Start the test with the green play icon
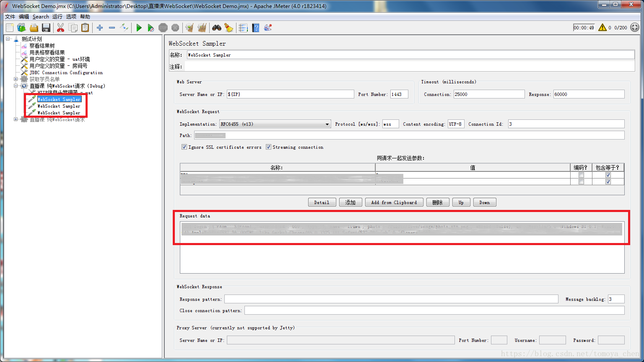 (x=139, y=28)
